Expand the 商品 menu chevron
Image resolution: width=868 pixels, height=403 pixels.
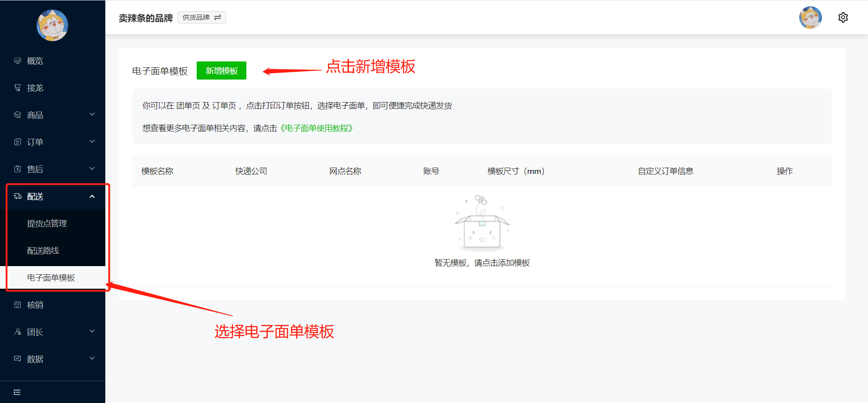click(x=92, y=115)
